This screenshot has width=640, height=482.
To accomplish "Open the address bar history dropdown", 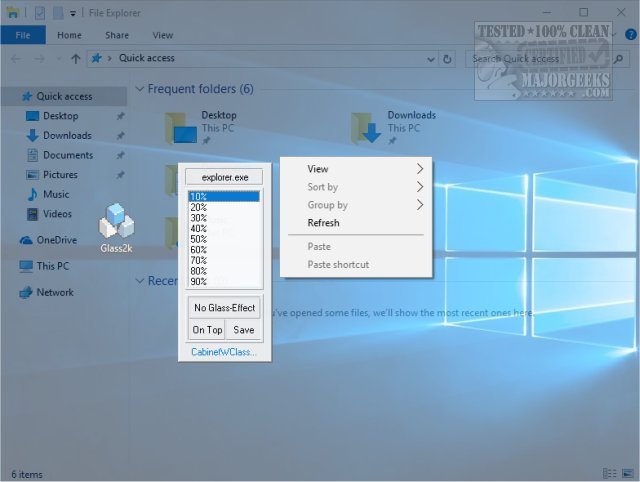I will click(x=431, y=60).
